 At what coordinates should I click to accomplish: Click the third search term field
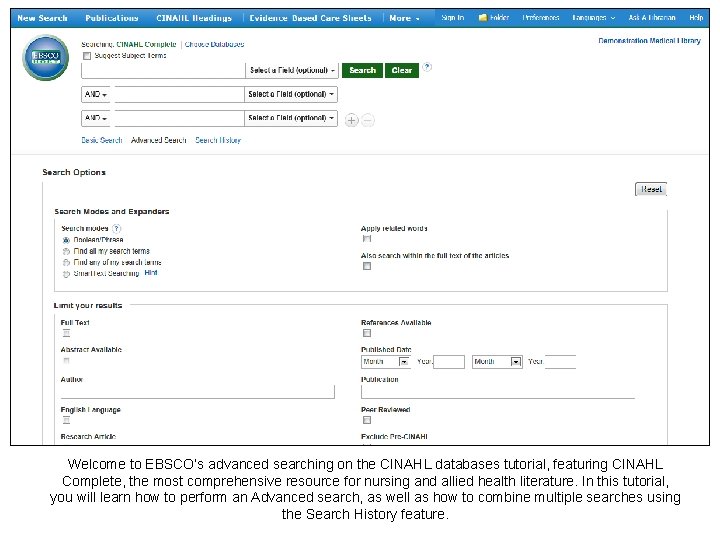click(179, 118)
